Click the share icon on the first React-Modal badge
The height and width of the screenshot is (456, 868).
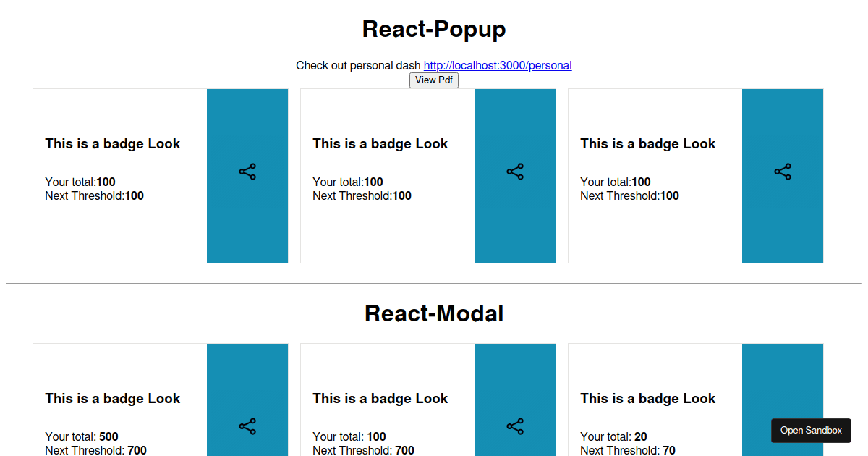point(247,426)
